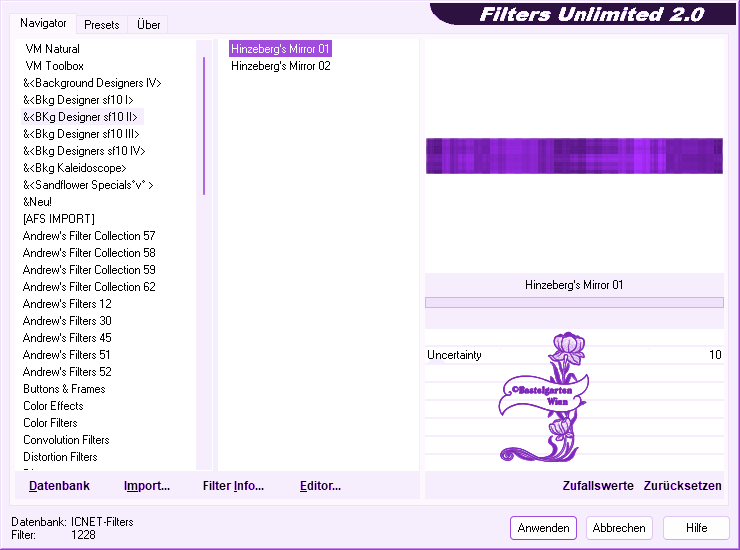This screenshot has width=740, height=550.
Task: Select the Color Effects category
Action: (x=53, y=406)
